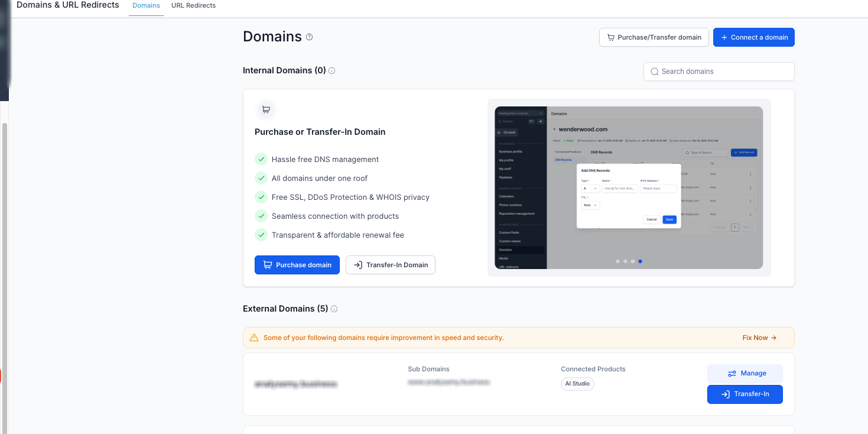Viewport: 868px width, 434px height.
Task: Select the second carousel dot
Action: pos(625,261)
